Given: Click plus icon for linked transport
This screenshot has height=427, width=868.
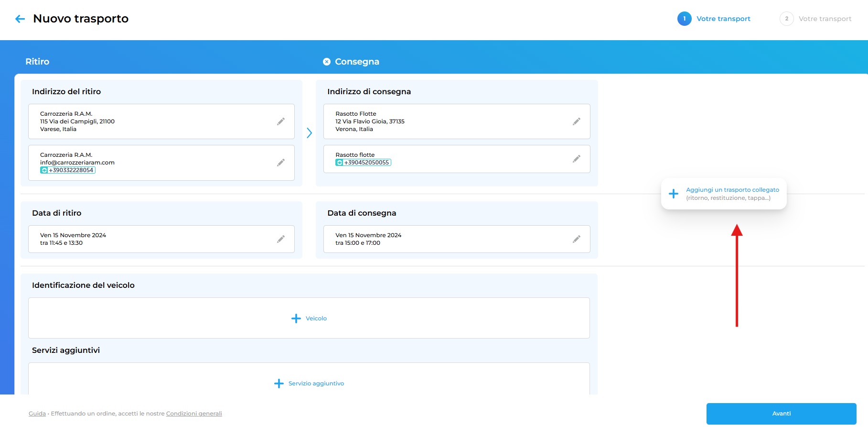Looking at the screenshot, I should [674, 194].
